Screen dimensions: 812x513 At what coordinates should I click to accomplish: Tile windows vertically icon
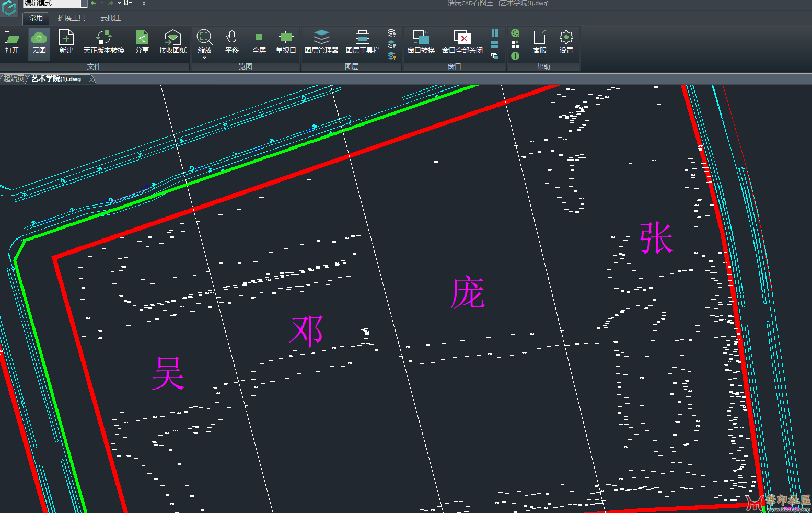pyautogui.click(x=495, y=33)
